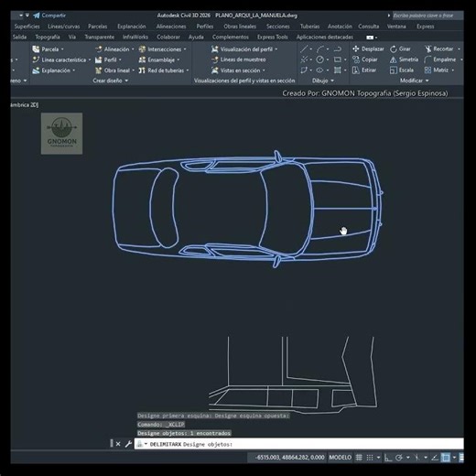Image resolution: width=476 pixels, height=476 pixels.
Task: Switch MODELO space toggle
Action: click(x=340, y=458)
